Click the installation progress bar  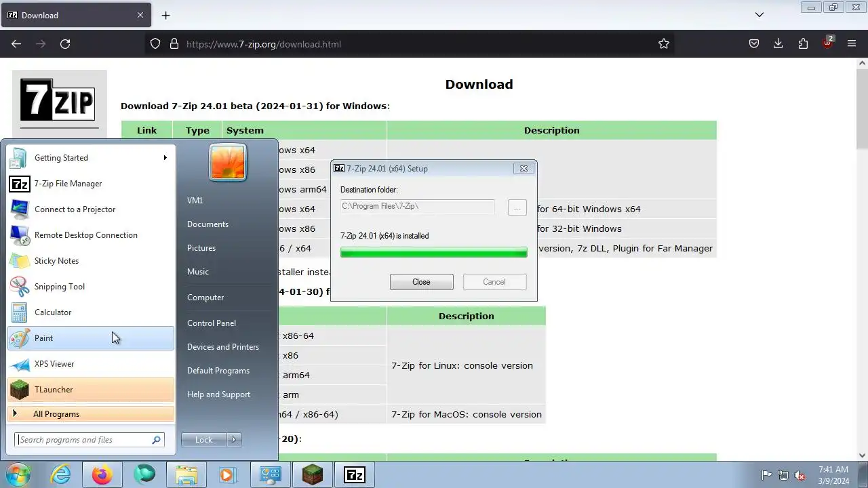[433, 252]
